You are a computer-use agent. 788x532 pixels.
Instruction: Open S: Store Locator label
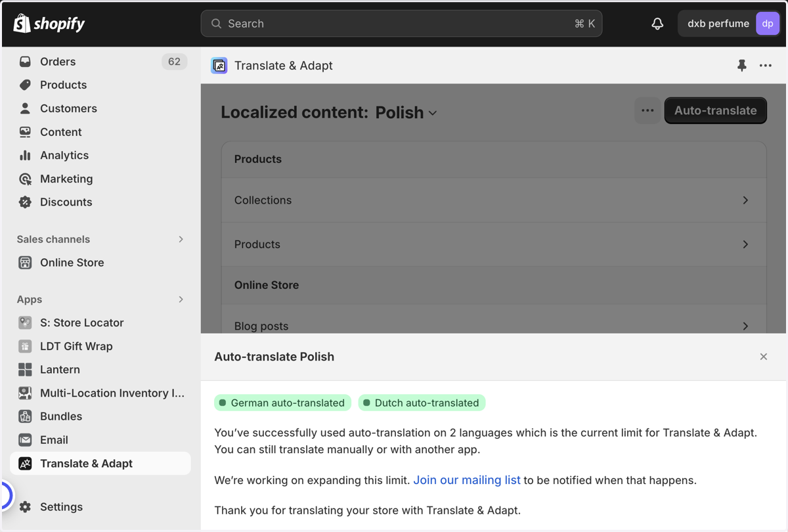(82, 322)
